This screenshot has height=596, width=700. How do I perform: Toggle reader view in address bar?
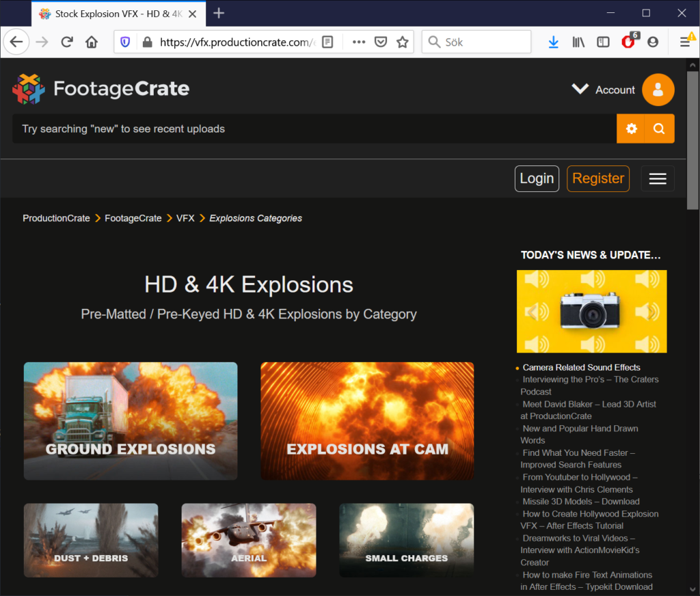328,42
